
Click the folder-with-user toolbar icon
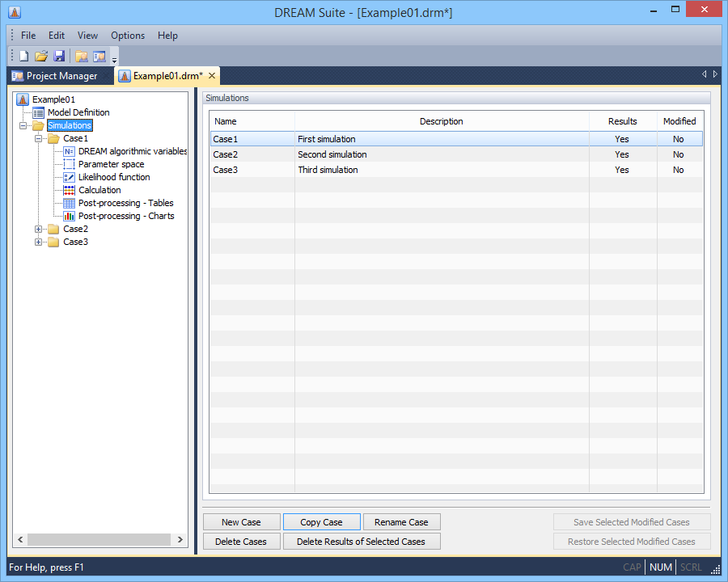coord(82,56)
